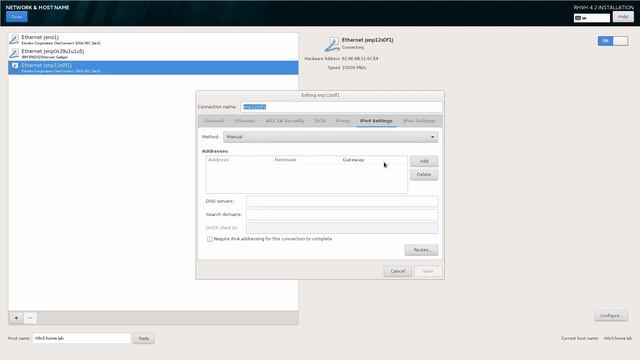The height and width of the screenshot is (360, 640).
Task: Enable Require IPv4 addressing checkbox
Action: (210, 239)
